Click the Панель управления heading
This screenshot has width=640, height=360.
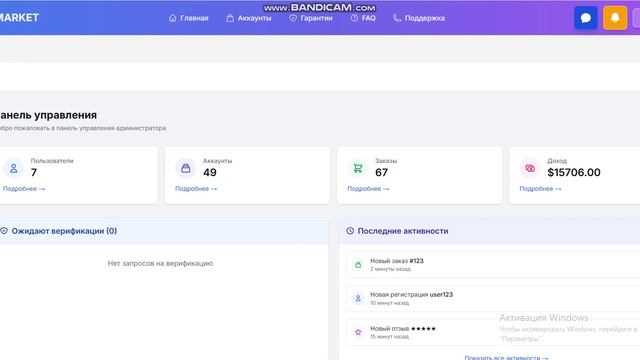coord(49,115)
